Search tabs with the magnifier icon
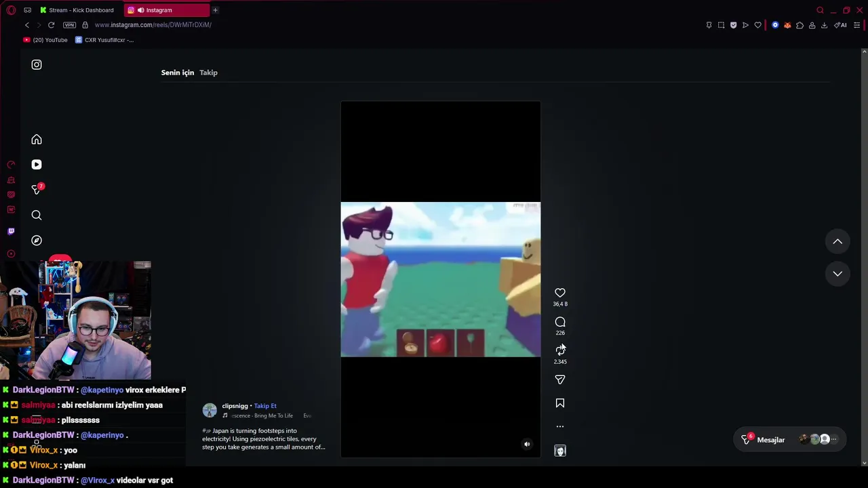 [x=820, y=10]
